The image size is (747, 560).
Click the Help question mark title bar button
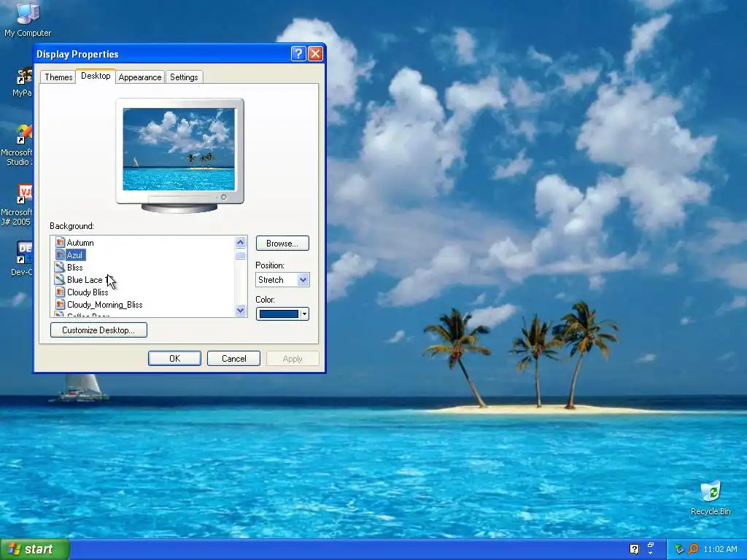298,54
